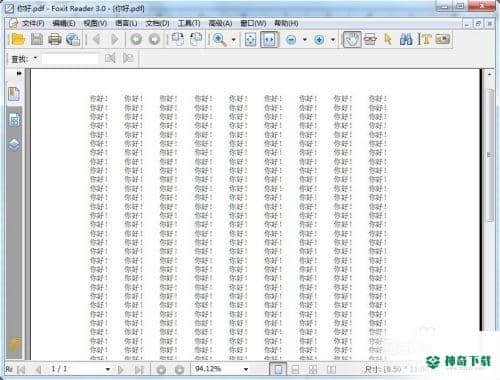
Task: Click the image tool icon at toolbar end
Action: click(443, 40)
